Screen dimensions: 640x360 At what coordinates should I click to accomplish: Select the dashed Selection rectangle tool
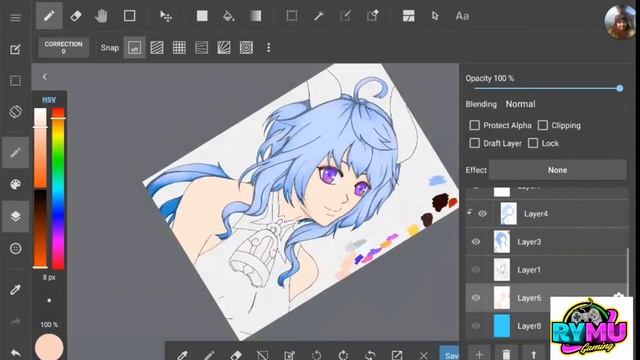[291, 16]
